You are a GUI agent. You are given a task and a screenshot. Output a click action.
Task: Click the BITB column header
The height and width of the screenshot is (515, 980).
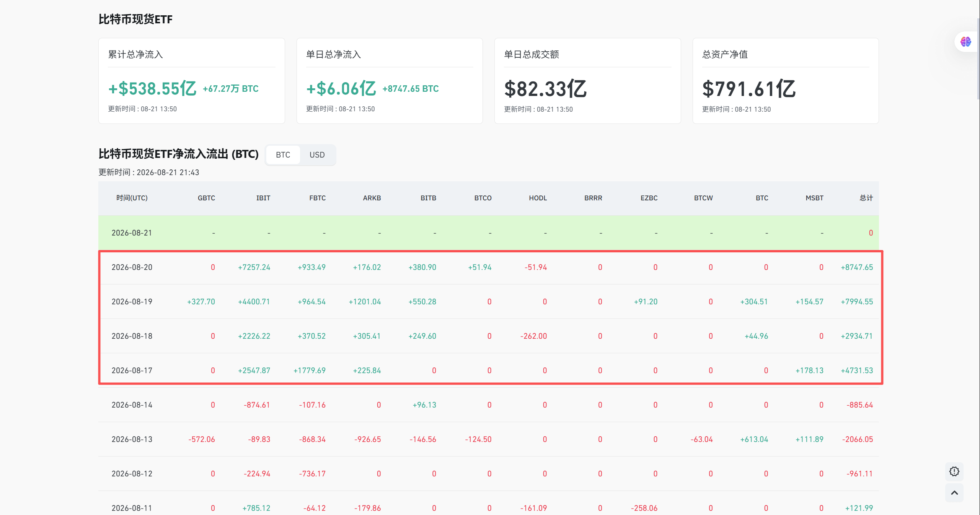coord(428,198)
